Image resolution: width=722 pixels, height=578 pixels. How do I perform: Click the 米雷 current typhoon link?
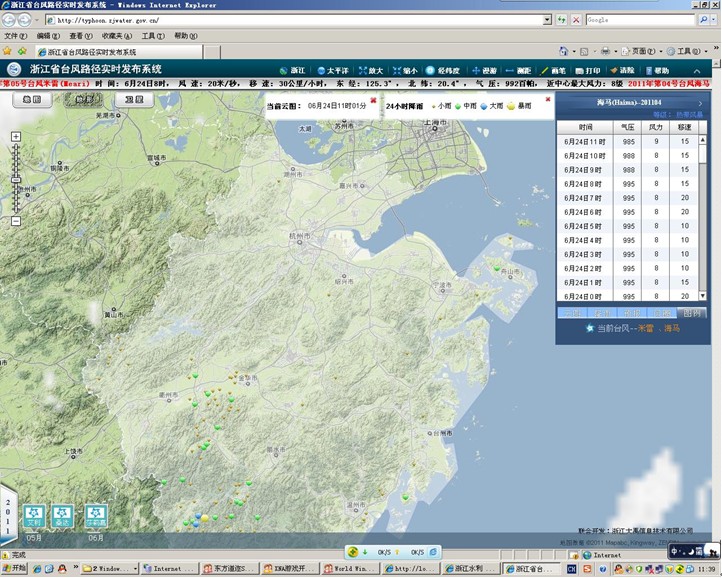[646, 328]
